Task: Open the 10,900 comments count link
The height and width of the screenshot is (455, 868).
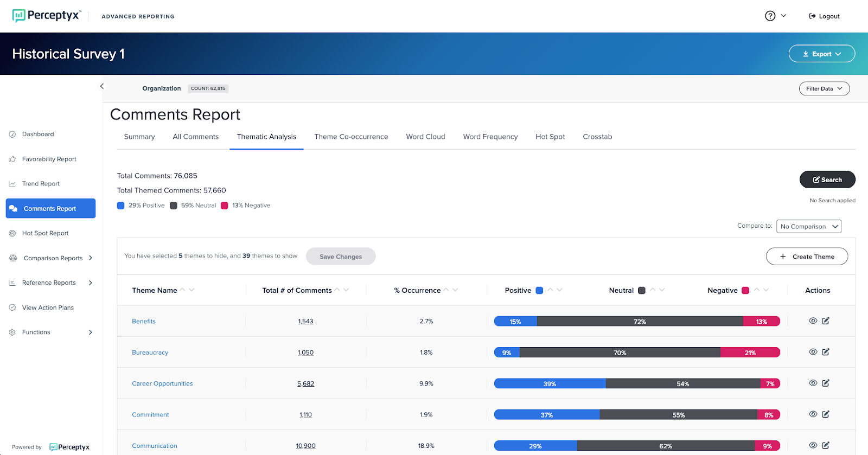Action: point(305,446)
